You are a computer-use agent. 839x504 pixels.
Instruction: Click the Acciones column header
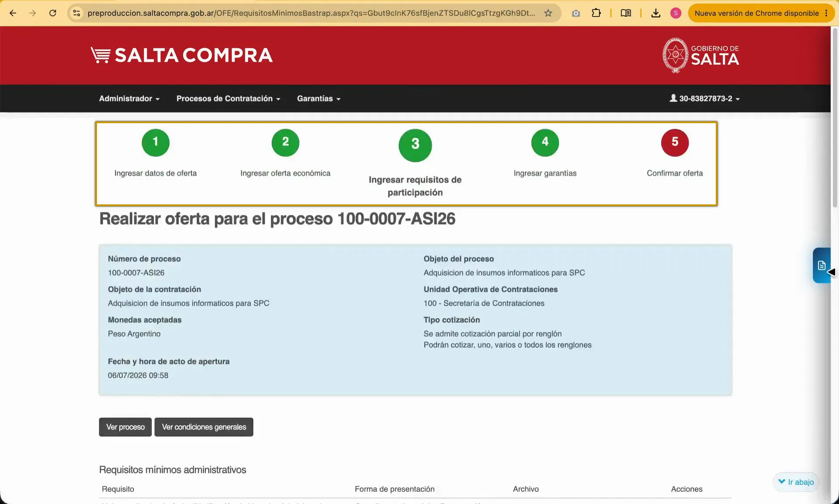click(686, 489)
